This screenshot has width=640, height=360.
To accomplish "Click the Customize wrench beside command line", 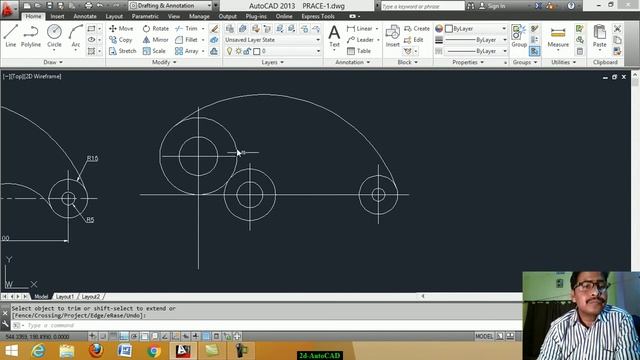I will click(5, 325).
